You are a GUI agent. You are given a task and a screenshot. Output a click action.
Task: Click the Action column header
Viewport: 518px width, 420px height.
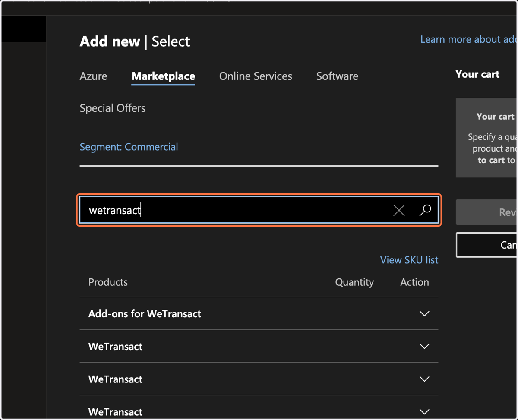(x=414, y=282)
